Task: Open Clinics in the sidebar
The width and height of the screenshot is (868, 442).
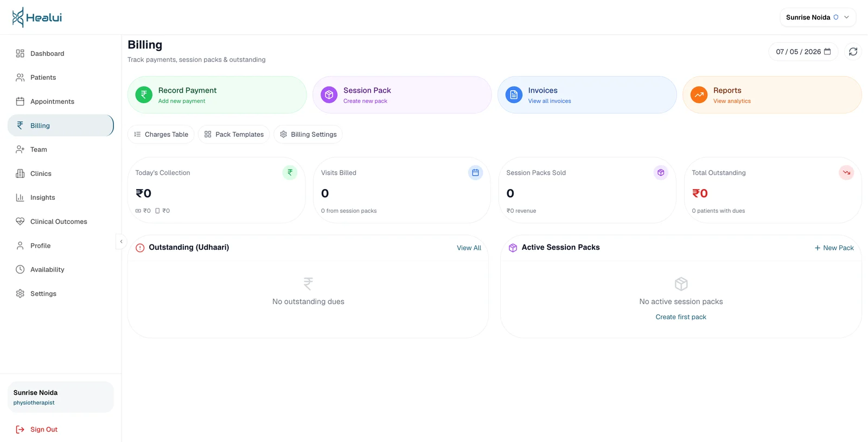Action: tap(61, 174)
